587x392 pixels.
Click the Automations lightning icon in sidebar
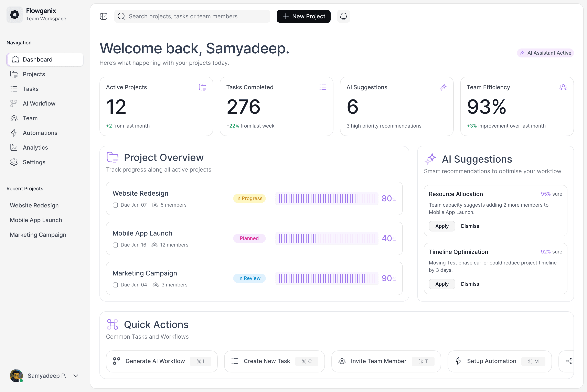tap(14, 133)
